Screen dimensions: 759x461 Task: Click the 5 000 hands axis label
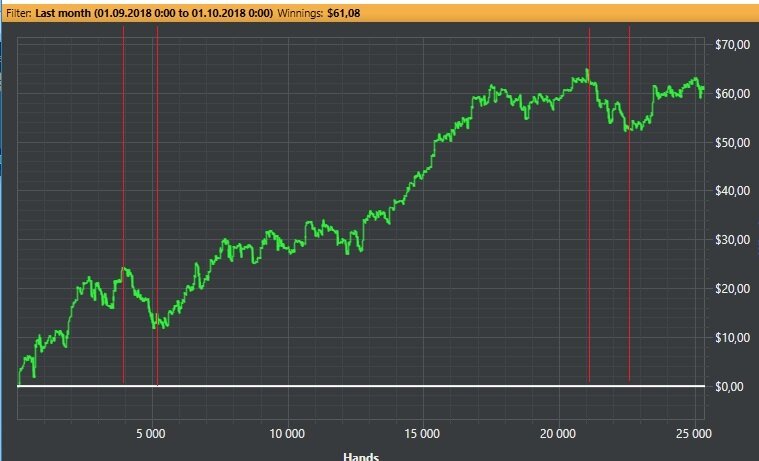tap(151, 433)
